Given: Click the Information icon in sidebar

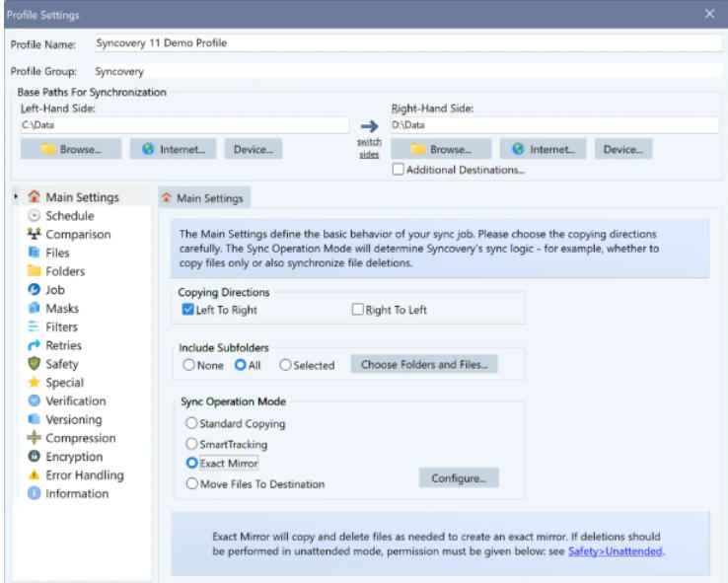Looking at the screenshot, I should [34, 493].
